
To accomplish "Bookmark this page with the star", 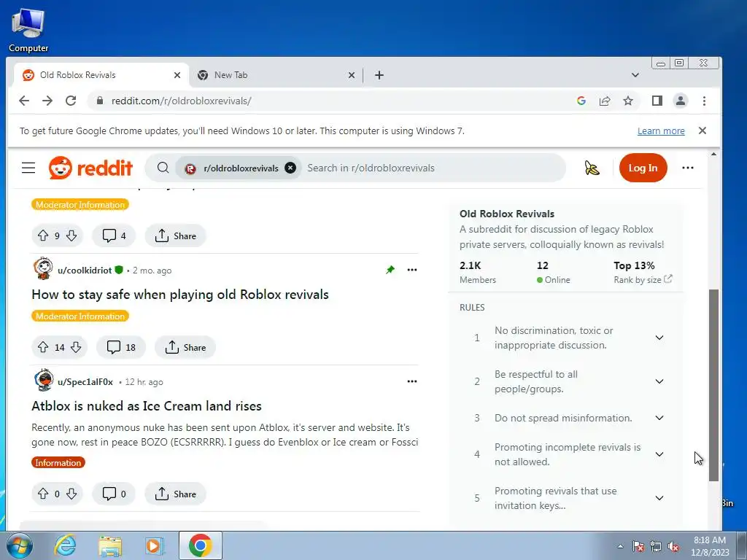I will [628, 101].
